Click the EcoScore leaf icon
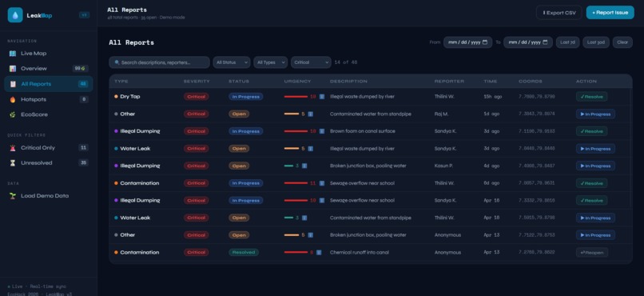The height and width of the screenshot is (296, 644). 13,114
